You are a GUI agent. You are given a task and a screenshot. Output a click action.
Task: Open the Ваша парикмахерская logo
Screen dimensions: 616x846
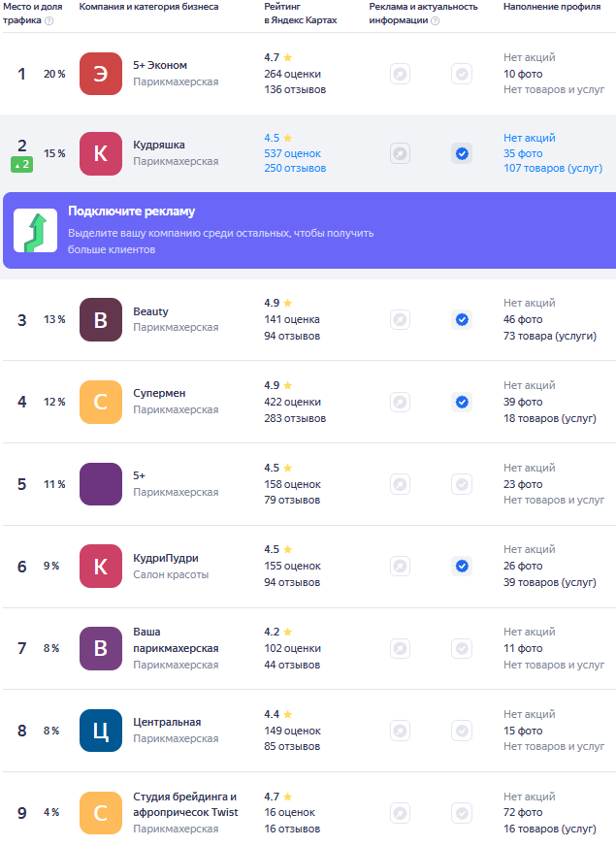tap(101, 648)
